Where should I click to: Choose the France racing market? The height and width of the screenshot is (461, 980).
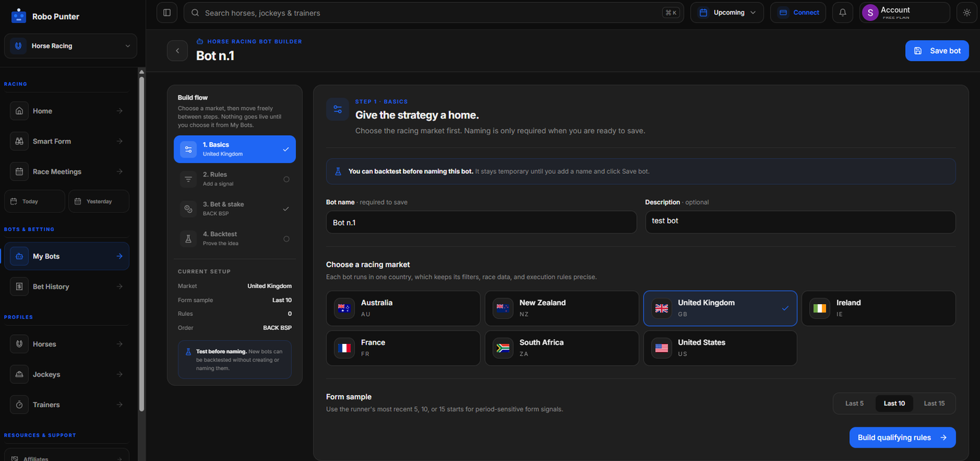403,348
